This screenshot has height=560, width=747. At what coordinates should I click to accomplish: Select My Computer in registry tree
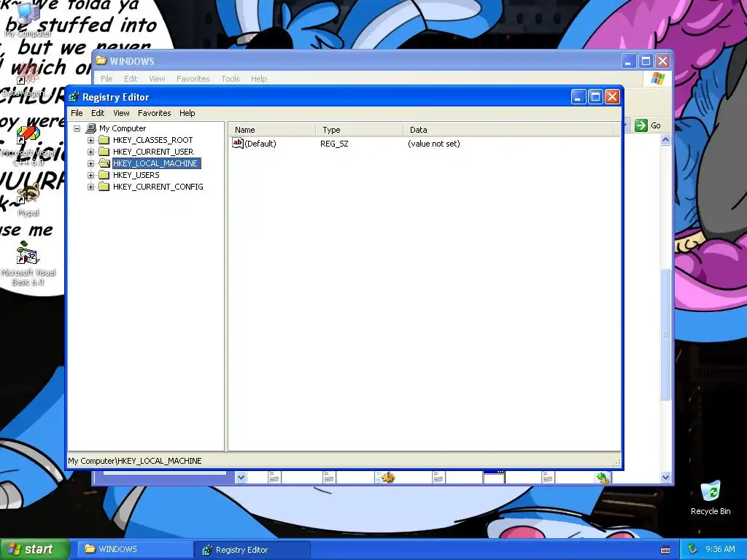pyautogui.click(x=123, y=128)
